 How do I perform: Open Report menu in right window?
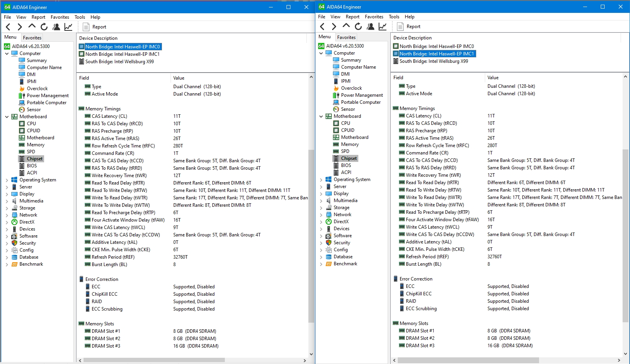click(x=352, y=17)
